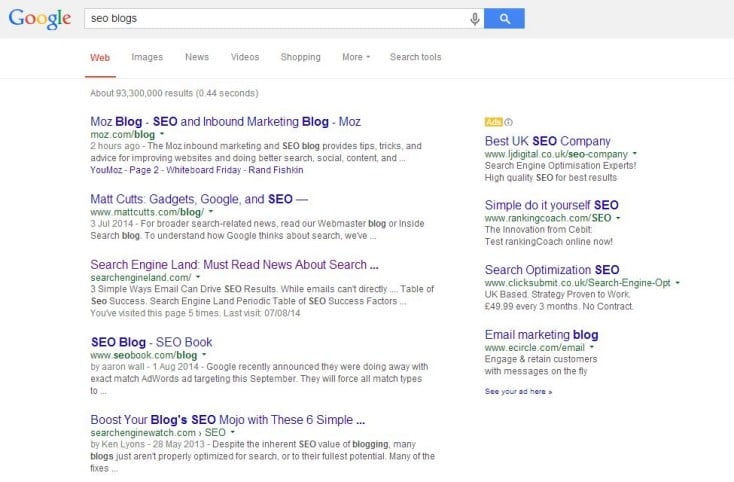Expand arrow beside clicksubmit.co.uk ad URL
734x482 pixels.
click(677, 283)
